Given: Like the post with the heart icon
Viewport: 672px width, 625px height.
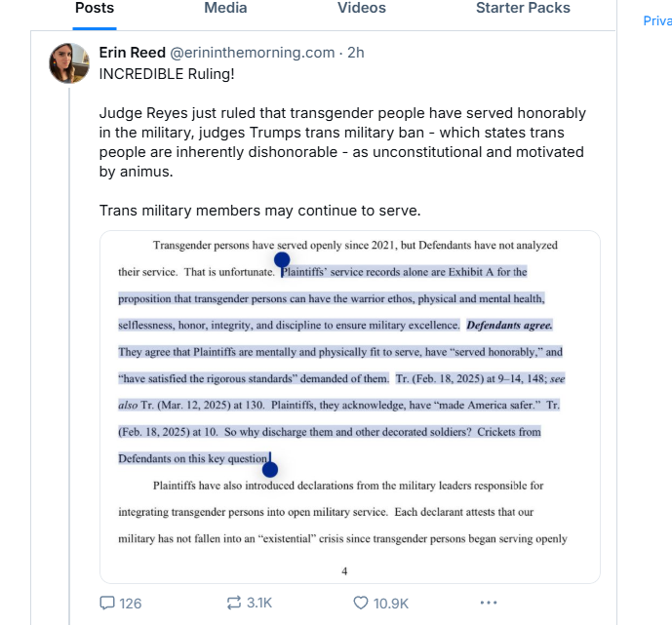Looking at the screenshot, I should pyautogui.click(x=360, y=603).
